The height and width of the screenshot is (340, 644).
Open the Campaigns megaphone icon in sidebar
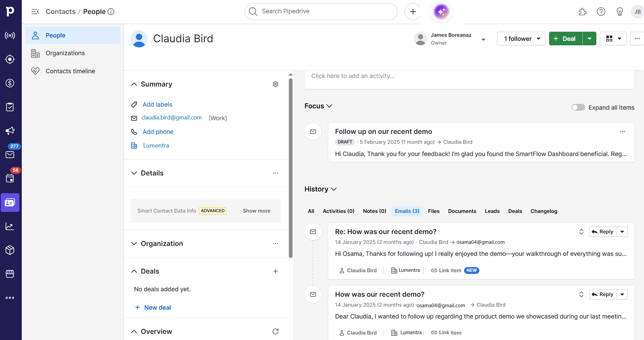[x=10, y=131]
